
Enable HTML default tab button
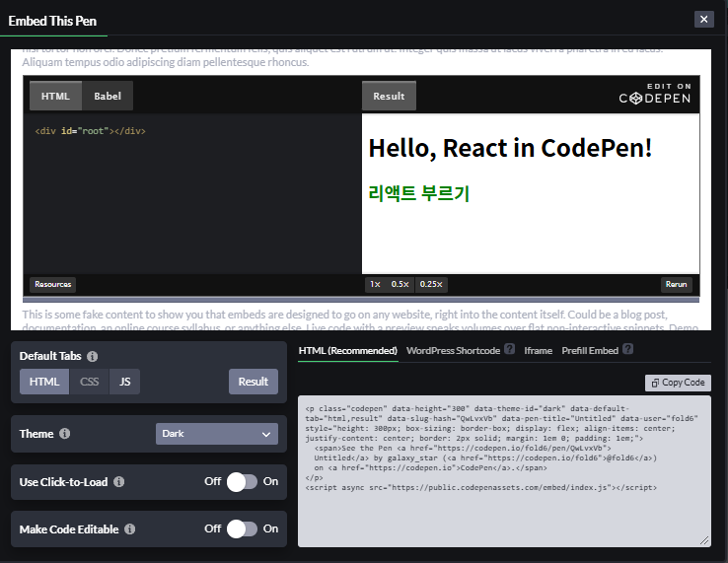click(44, 382)
